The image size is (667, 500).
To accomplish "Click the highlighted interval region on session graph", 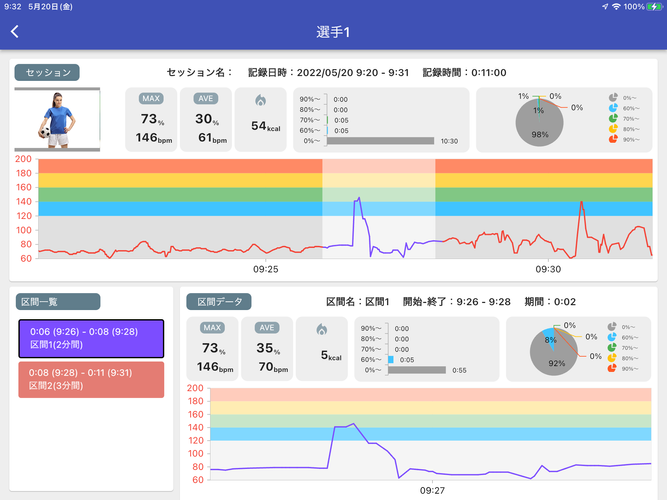I will (x=378, y=208).
